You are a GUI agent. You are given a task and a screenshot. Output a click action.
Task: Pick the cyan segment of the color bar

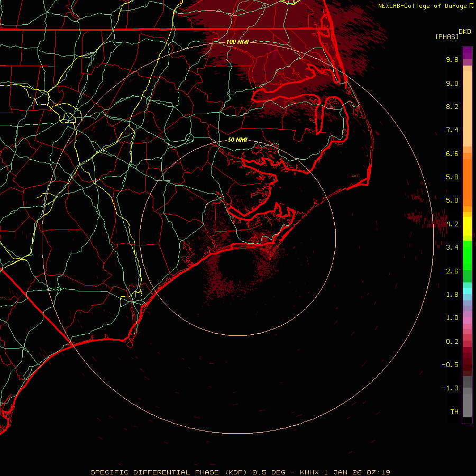[467, 291]
